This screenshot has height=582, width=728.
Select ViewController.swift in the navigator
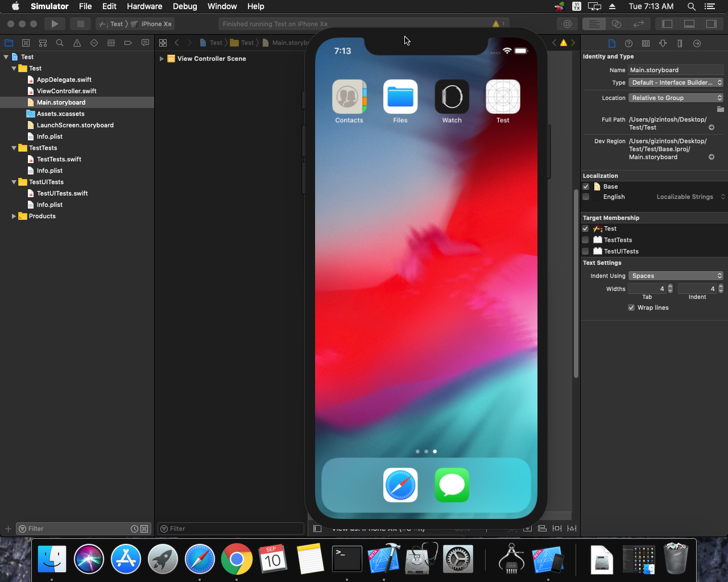67,91
